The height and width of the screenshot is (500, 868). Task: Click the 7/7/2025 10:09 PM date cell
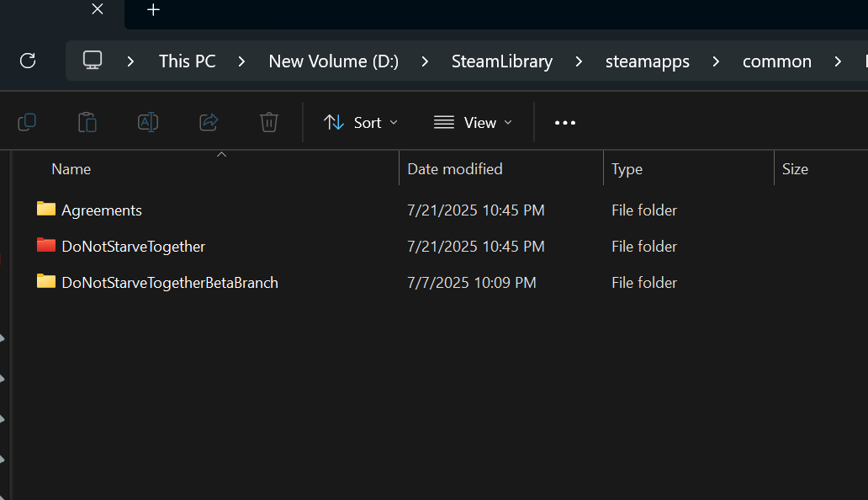tap(472, 282)
